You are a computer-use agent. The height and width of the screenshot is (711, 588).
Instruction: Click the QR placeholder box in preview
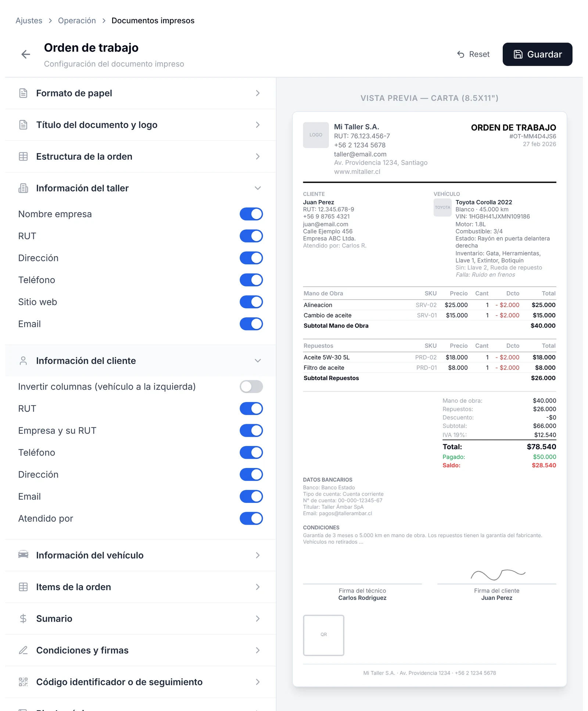pyautogui.click(x=323, y=635)
